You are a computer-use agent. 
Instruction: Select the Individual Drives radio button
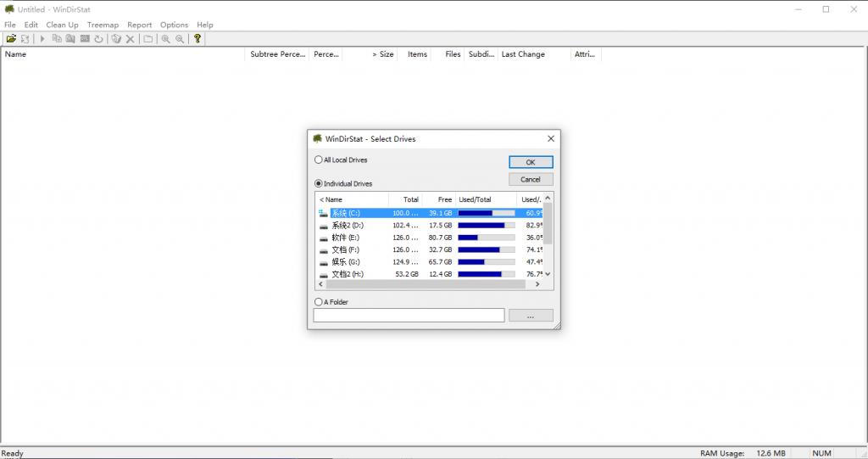click(319, 183)
